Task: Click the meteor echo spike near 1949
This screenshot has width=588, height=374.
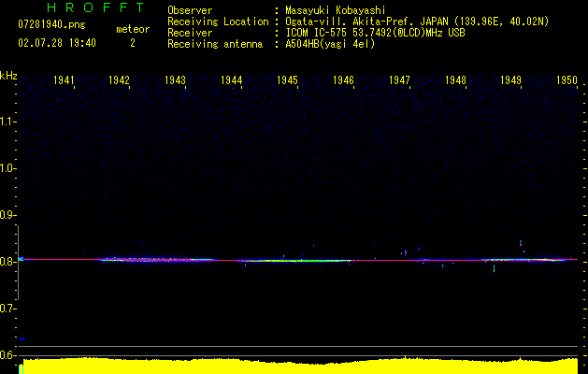Action: click(521, 244)
